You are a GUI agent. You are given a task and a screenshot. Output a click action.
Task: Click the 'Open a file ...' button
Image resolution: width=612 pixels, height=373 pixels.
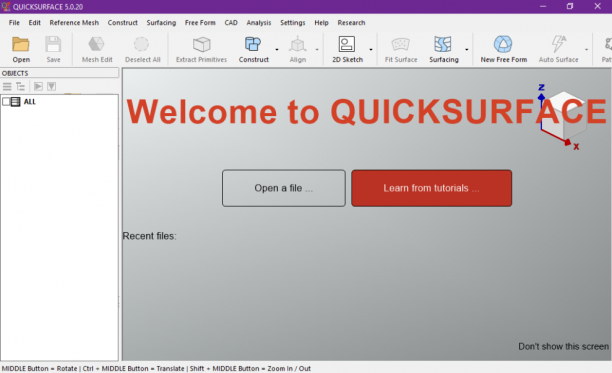[284, 188]
